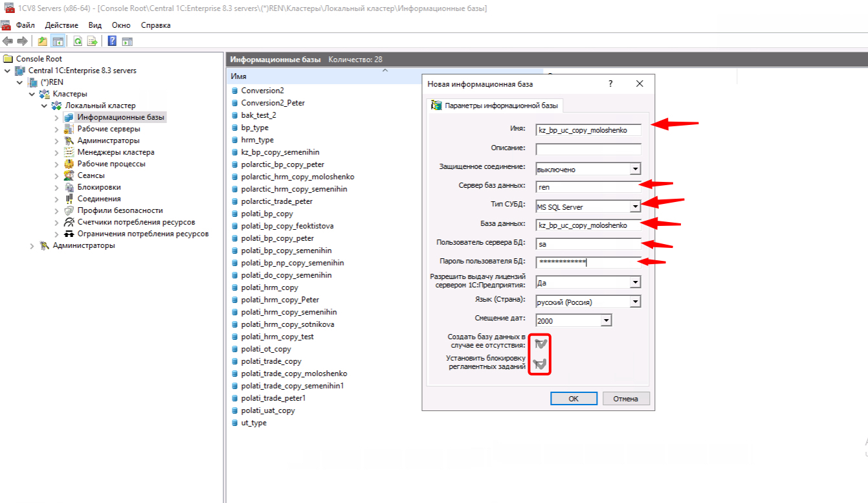Viewport: 868px width, 503px height.
Task: Click the (*)REN server icon
Action: [x=33, y=82]
